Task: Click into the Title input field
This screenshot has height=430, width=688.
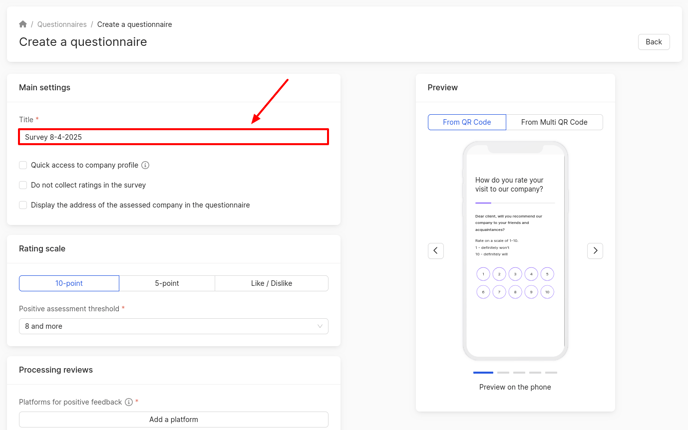Action: [x=173, y=137]
